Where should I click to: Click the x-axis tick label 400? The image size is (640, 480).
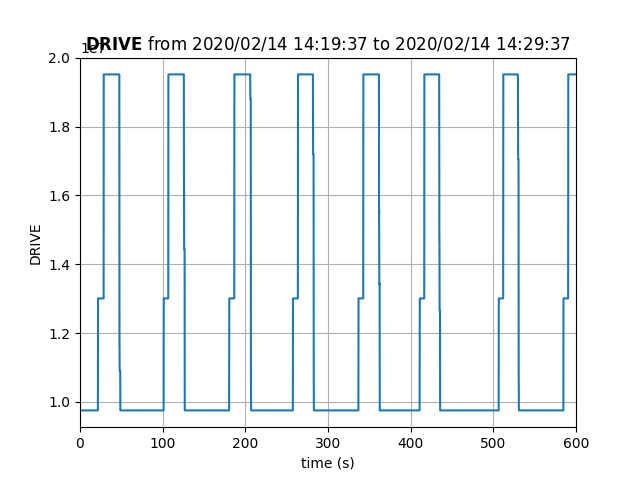[411, 443]
